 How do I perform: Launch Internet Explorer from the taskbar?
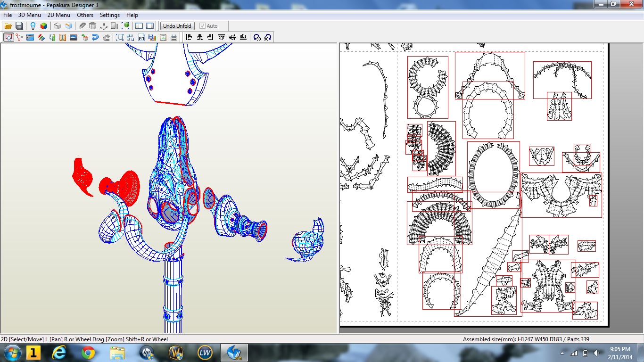[x=60, y=353]
